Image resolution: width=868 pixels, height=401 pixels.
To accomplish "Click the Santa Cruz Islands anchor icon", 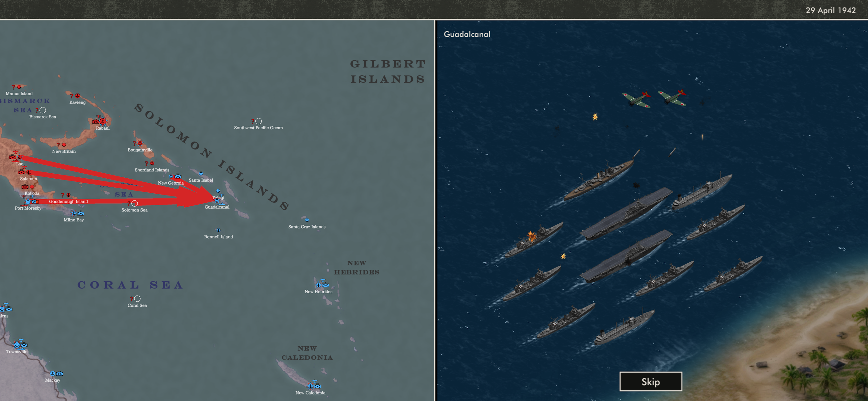I will 307,220.
